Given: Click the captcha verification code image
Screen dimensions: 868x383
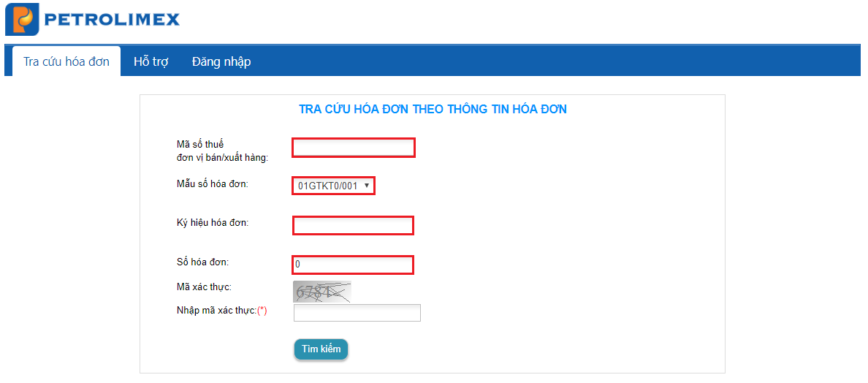Looking at the screenshot, I should click(x=322, y=292).
